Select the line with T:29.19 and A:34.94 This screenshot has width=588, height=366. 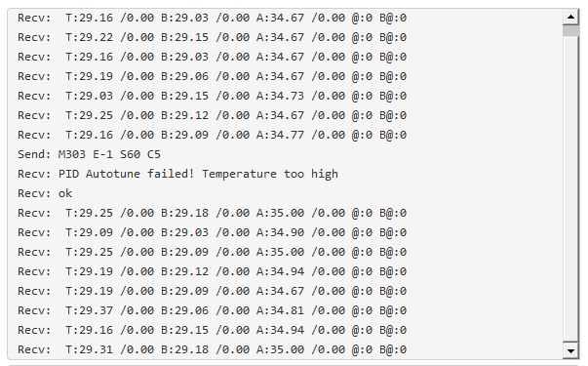click(212, 271)
